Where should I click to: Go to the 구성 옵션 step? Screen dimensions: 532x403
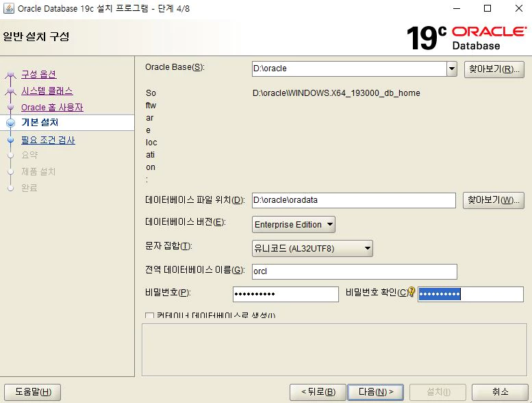(x=38, y=74)
